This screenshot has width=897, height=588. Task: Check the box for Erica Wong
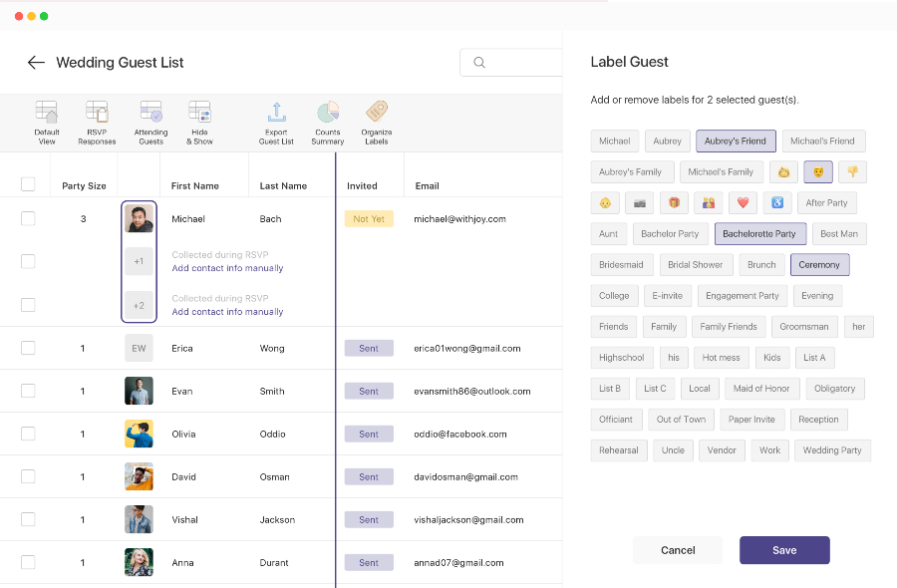point(28,348)
